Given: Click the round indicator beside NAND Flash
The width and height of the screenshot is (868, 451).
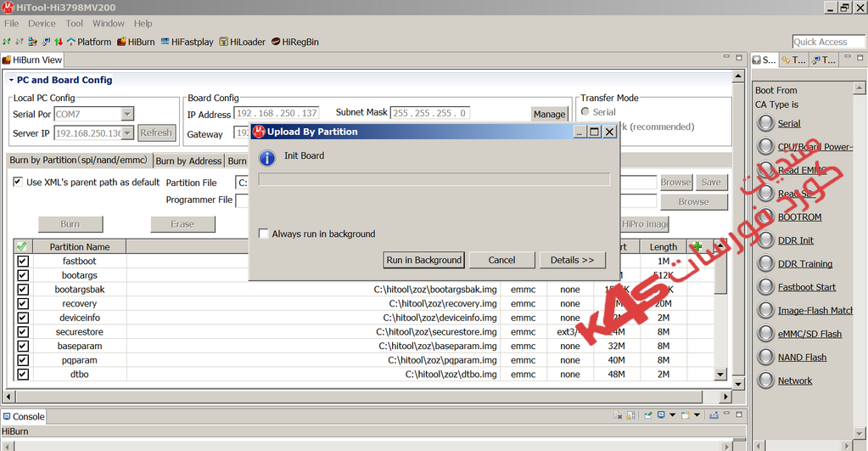Looking at the screenshot, I should pos(765,357).
